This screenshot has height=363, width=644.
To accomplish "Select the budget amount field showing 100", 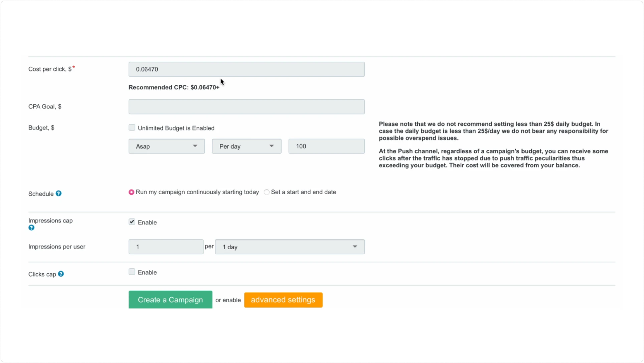I will [x=327, y=146].
